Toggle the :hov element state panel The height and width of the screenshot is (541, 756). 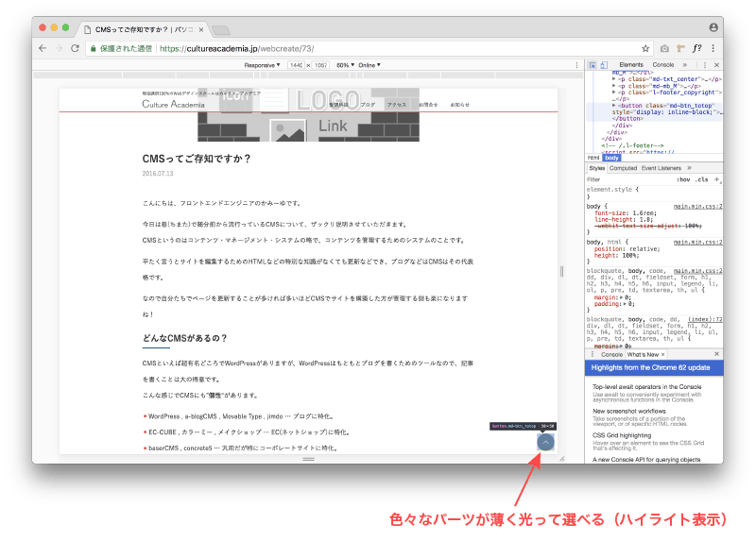point(682,178)
